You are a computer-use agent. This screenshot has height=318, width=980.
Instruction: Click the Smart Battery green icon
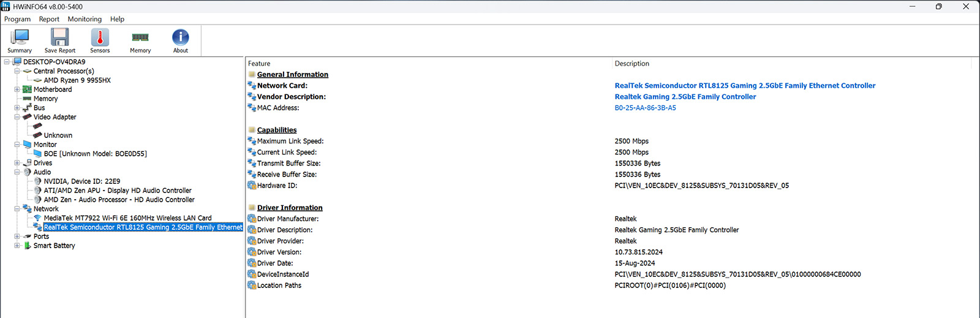point(27,246)
